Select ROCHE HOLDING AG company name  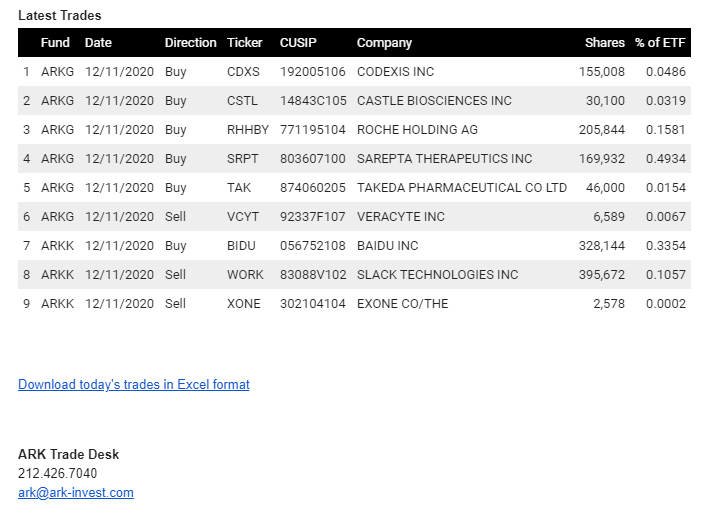coord(417,130)
